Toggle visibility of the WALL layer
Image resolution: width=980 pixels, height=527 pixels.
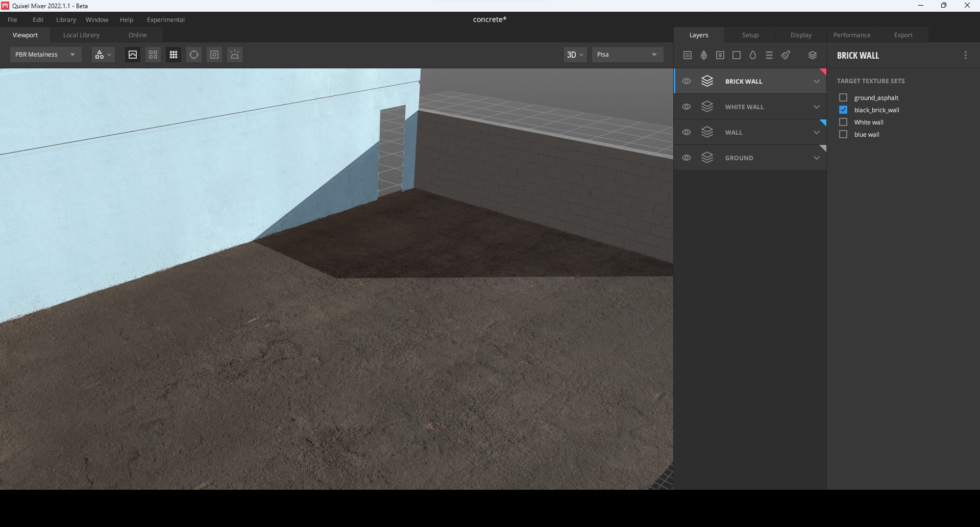(x=687, y=132)
